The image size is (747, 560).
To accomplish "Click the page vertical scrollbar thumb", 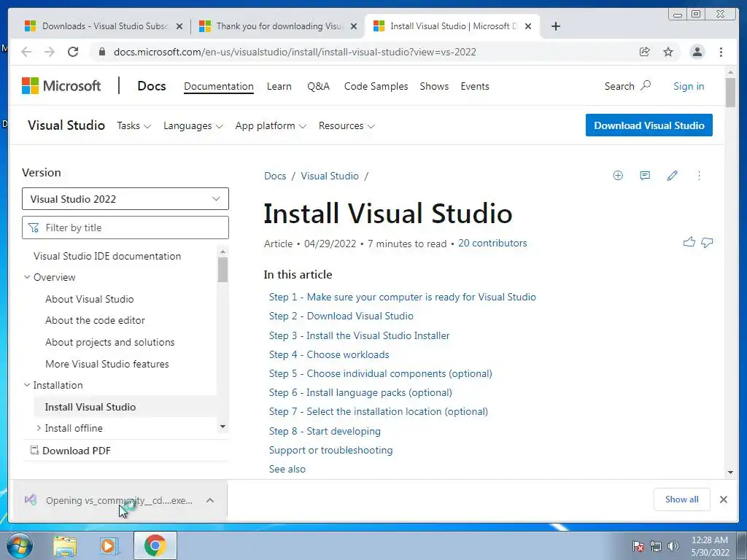I will (730, 93).
